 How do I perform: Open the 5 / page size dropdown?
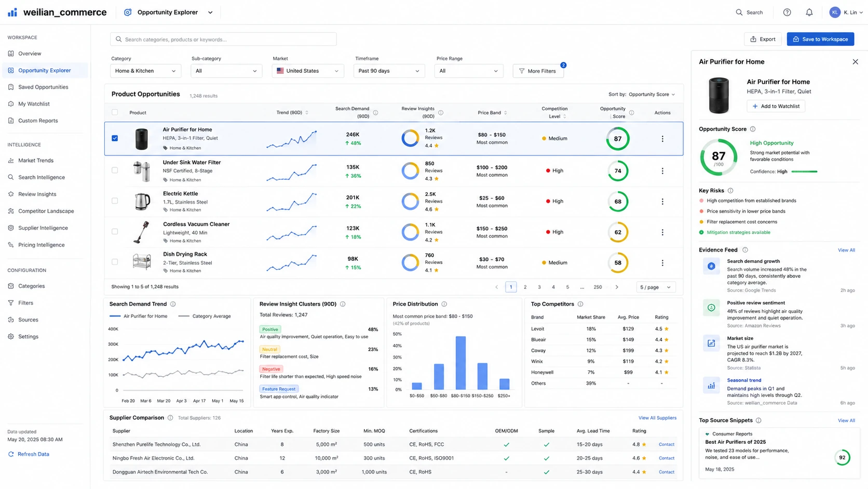pos(656,287)
